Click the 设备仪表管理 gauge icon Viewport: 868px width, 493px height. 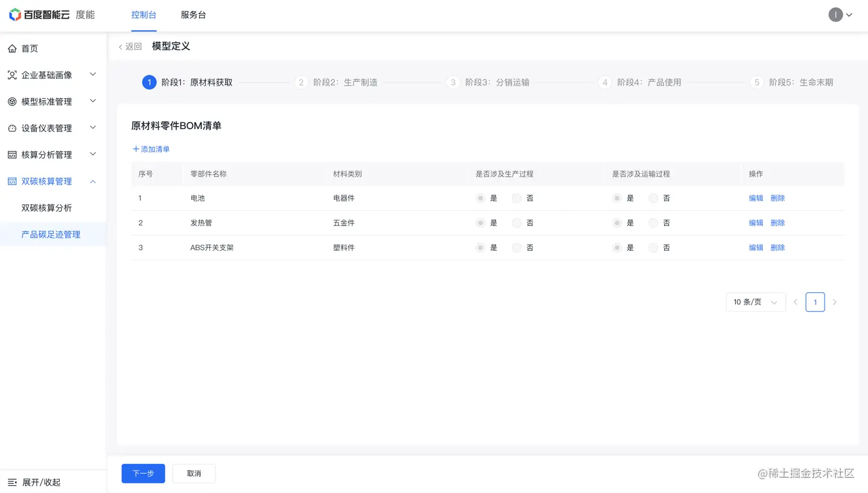tap(12, 128)
